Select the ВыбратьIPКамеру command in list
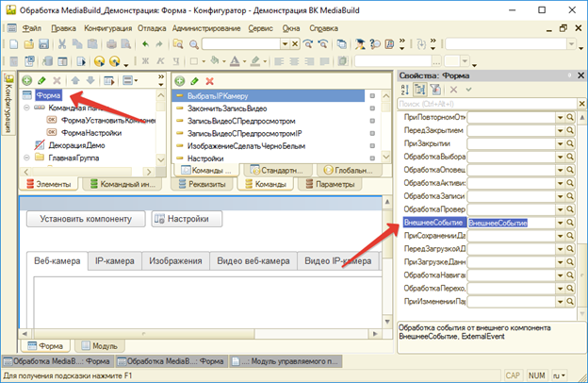 click(224, 96)
